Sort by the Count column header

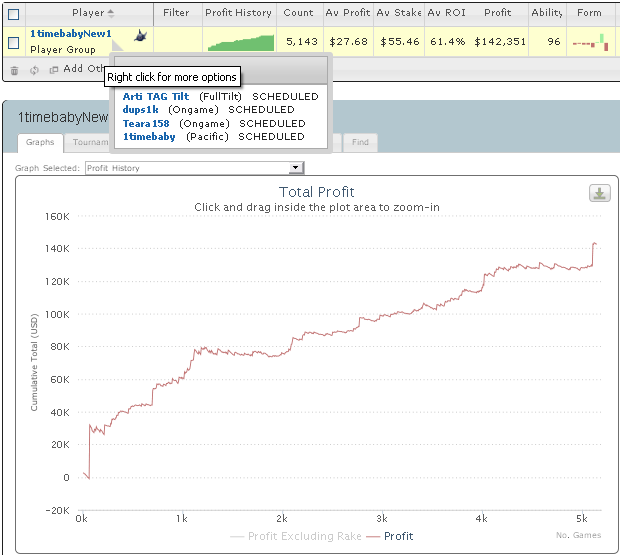coord(298,13)
